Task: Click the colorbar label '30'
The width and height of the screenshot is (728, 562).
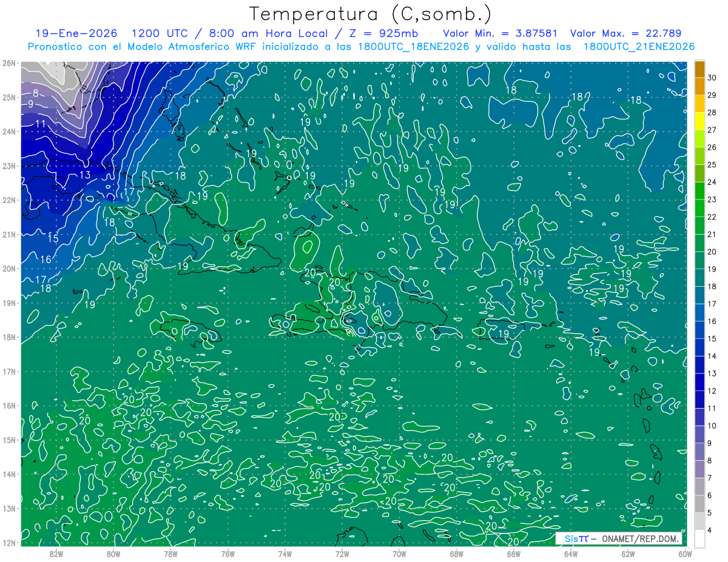Action: coord(712,77)
